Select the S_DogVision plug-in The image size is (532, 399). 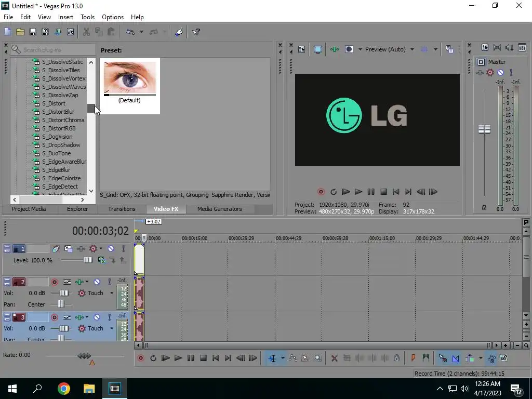[57, 137]
